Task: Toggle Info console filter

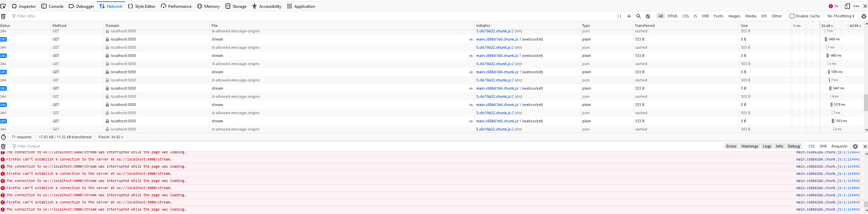Action: [779, 146]
